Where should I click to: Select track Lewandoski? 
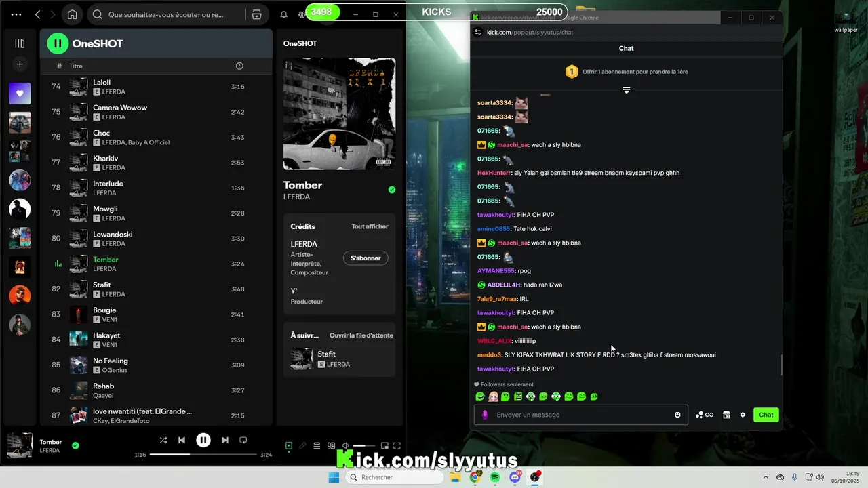pyautogui.click(x=156, y=239)
